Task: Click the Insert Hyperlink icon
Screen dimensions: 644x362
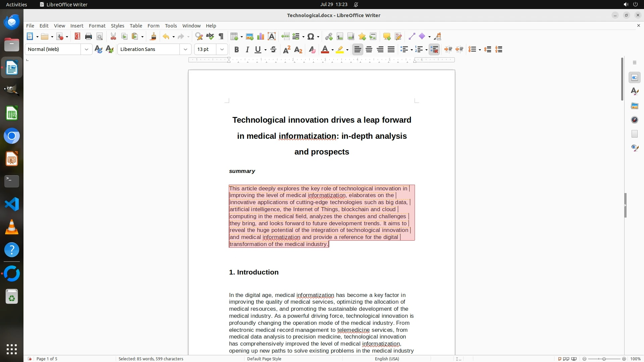Action: pyautogui.click(x=329, y=37)
